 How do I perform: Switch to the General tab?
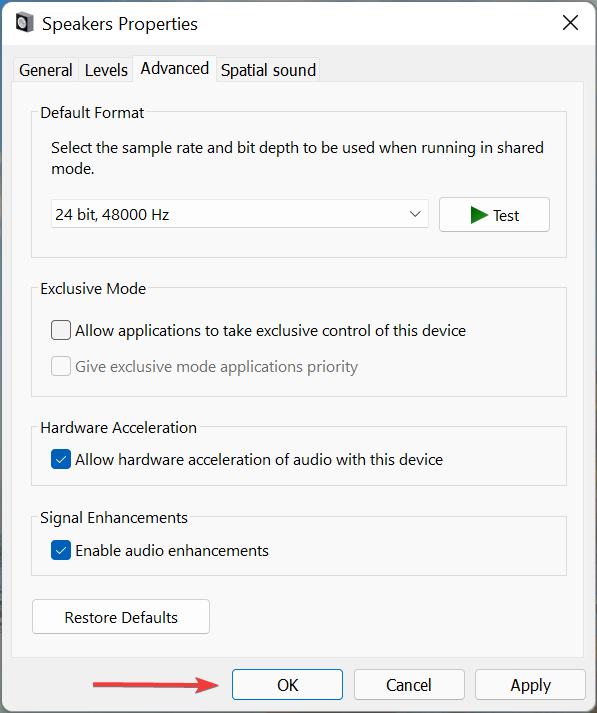[45, 70]
